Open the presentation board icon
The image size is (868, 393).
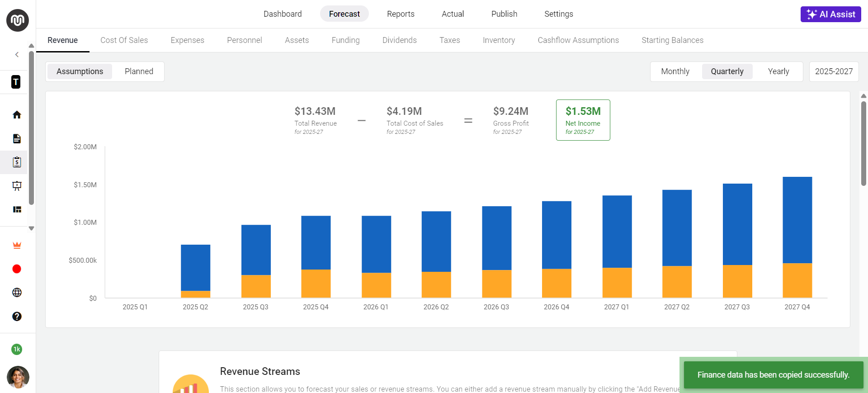(17, 186)
